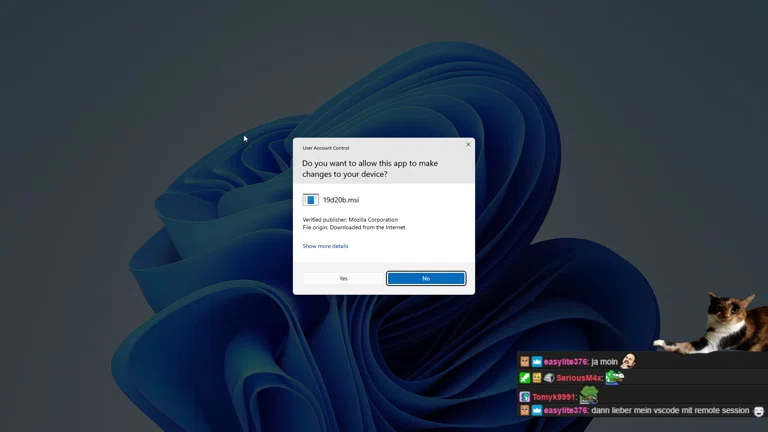Click the Yes button to allow changes
This screenshot has height=432, width=768.
[x=343, y=278]
